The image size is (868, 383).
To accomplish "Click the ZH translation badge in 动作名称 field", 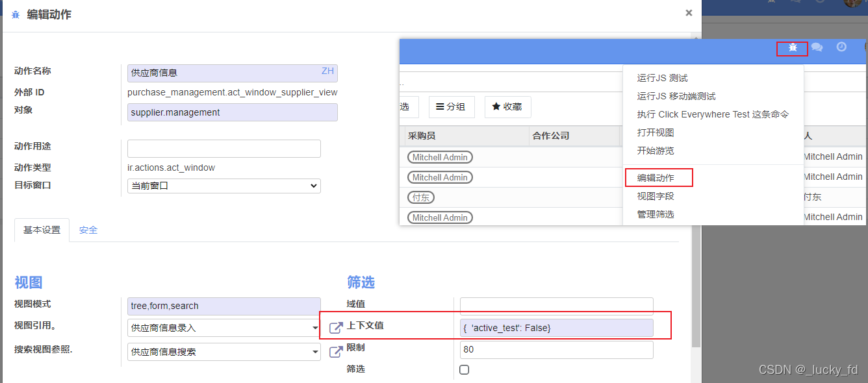I will (x=327, y=70).
